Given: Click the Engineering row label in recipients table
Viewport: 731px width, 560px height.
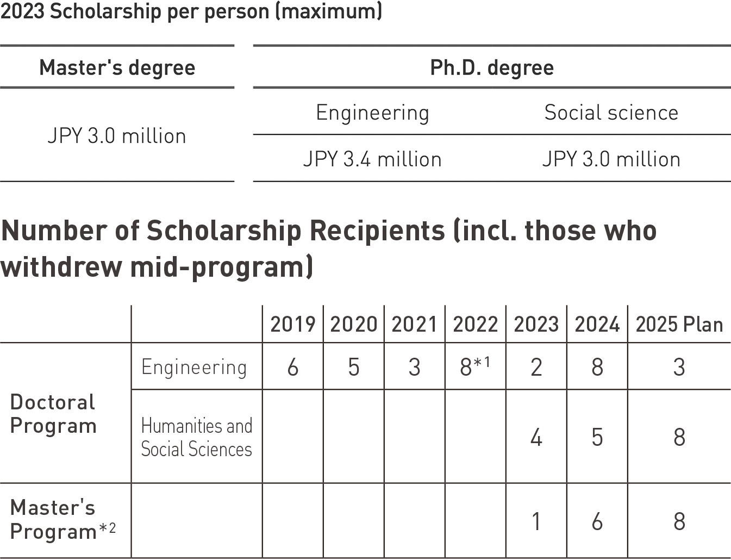Looking at the screenshot, I should point(194,368).
